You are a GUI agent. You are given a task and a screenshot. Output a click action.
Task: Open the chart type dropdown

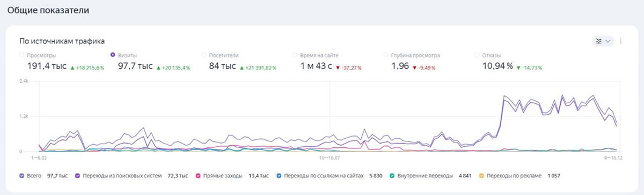[603, 41]
